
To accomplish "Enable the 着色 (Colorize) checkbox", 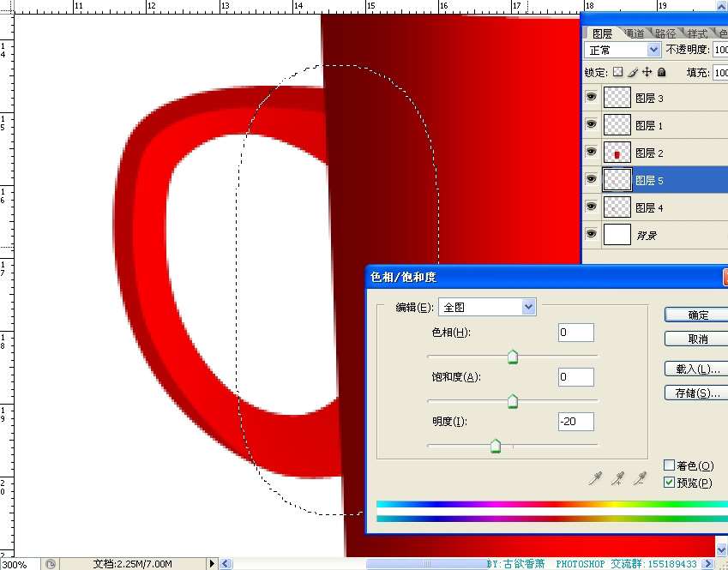I will pyautogui.click(x=670, y=465).
